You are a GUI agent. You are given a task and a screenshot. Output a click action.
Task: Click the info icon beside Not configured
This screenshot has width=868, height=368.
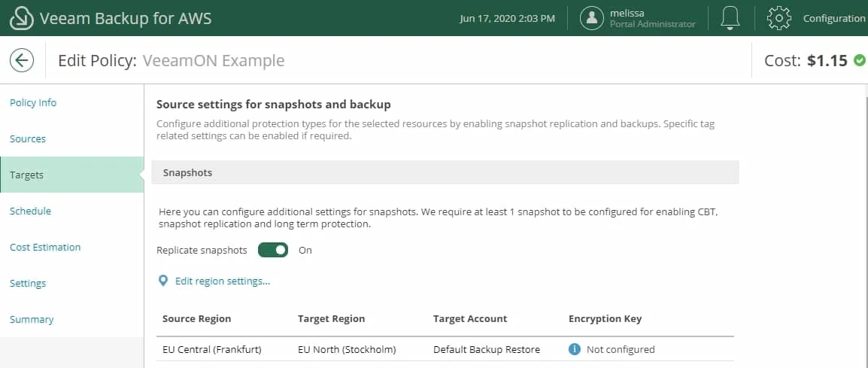575,349
